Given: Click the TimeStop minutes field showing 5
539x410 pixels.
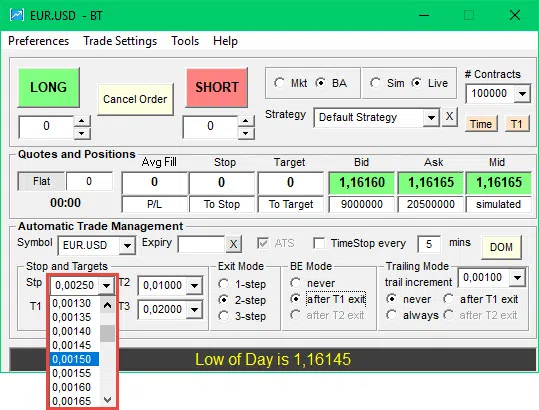Looking at the screenshot, I should pyautogui.click(x=429, y=244).
